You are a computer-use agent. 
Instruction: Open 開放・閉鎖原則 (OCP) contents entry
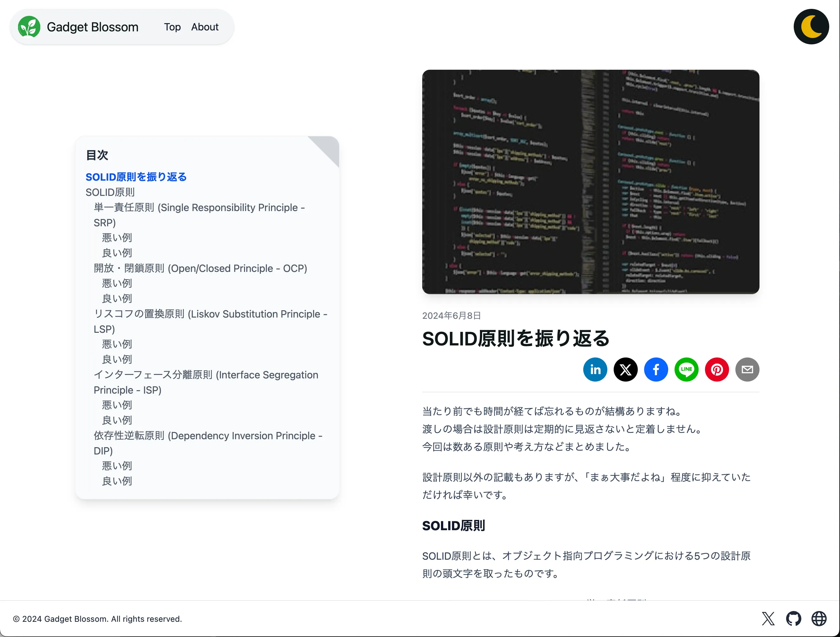click(x=200, y=268)
